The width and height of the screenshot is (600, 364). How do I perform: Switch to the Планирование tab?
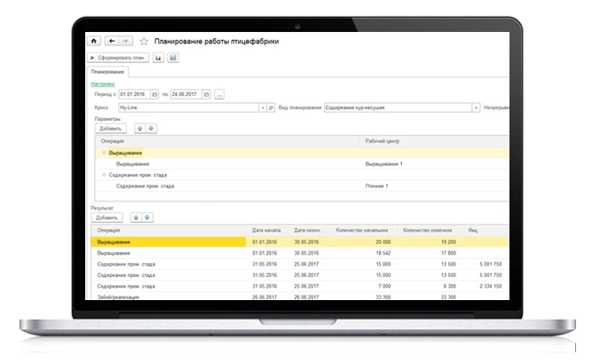[108, 71]
